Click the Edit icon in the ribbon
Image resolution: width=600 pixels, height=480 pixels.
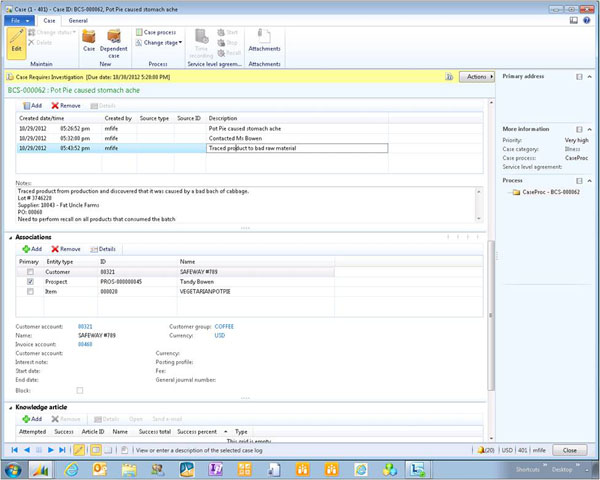click(17, 40)
